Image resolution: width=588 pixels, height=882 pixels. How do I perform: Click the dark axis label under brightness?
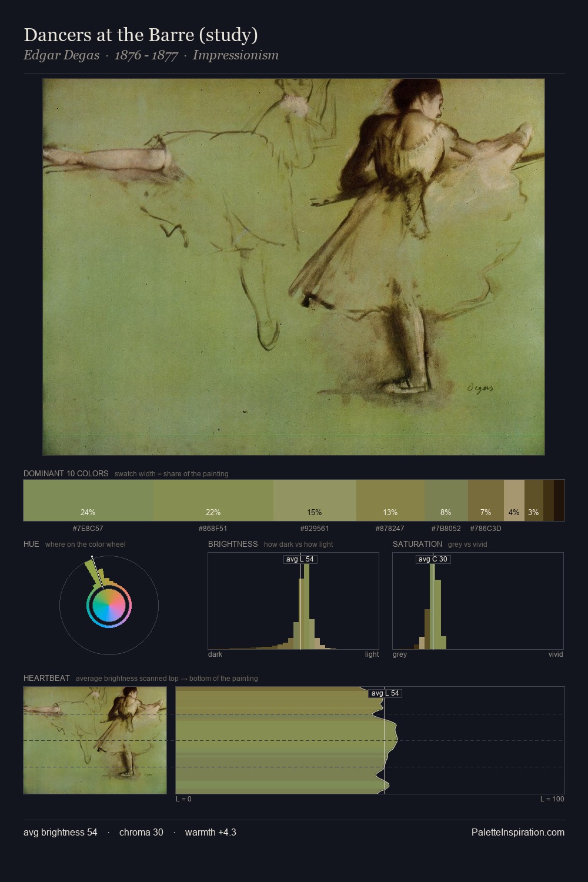pos(215,654)
